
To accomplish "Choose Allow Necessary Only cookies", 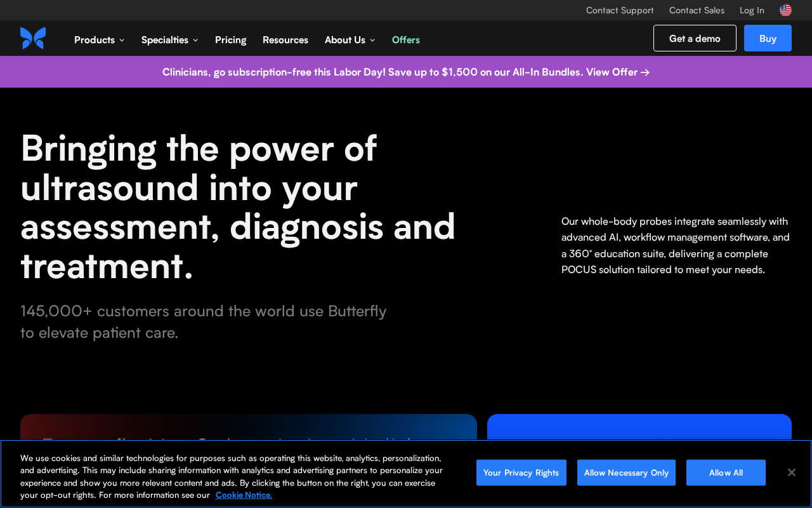I will click(x=626, y=472).
